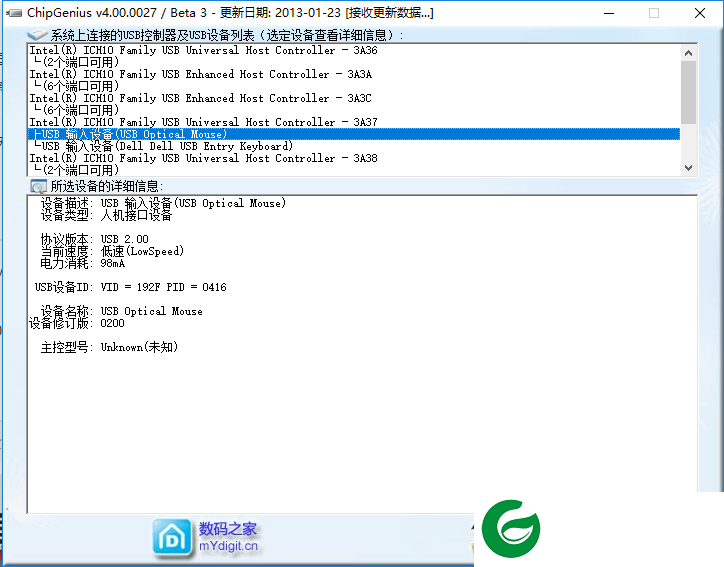Click the ChipGenius app icon in title bar
Image resolution: width=724 pixels, height=567 pixels.
pos(13,13)
